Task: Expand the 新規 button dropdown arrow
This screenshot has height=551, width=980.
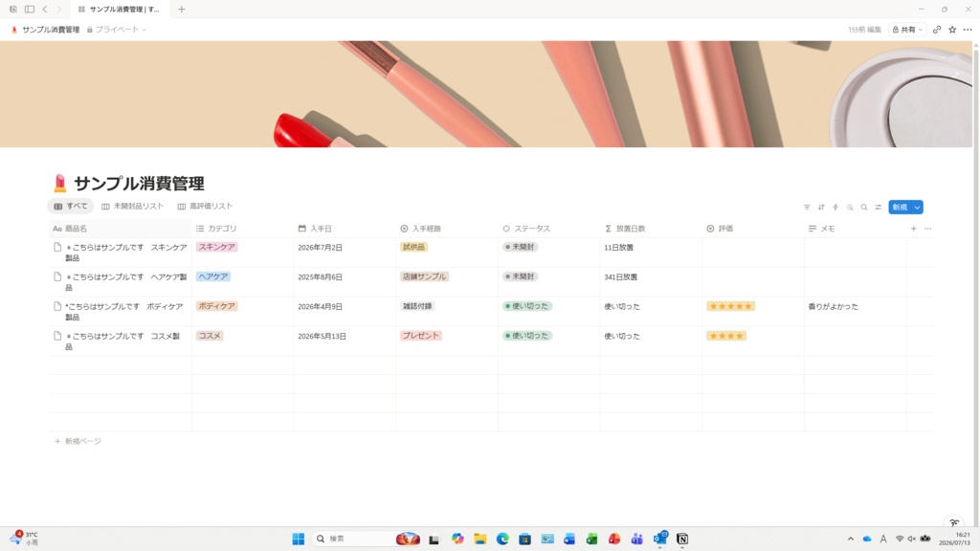Action: tap(917, 208)
